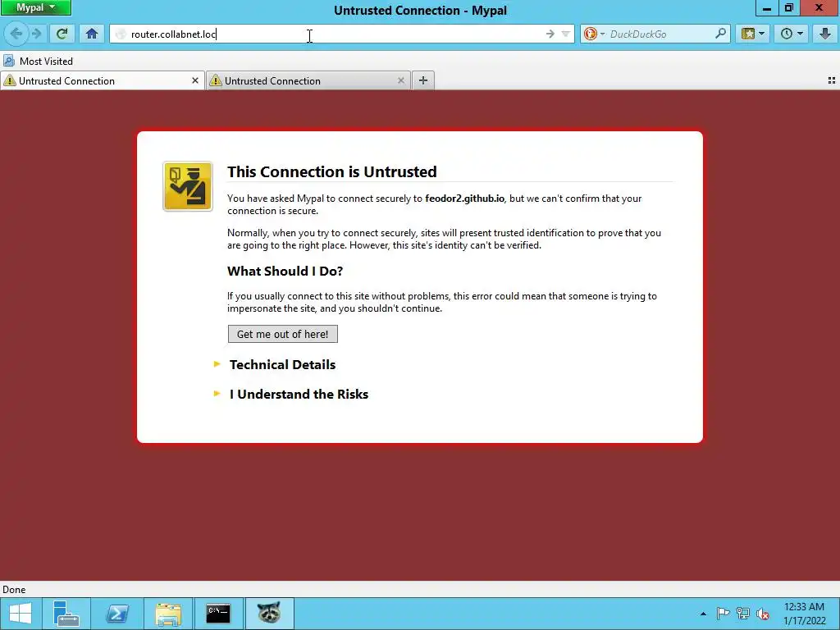Click the magnifier search icon
Image resolution: width=840 pixels, height=630 pixels.
[x=720, y=34]
